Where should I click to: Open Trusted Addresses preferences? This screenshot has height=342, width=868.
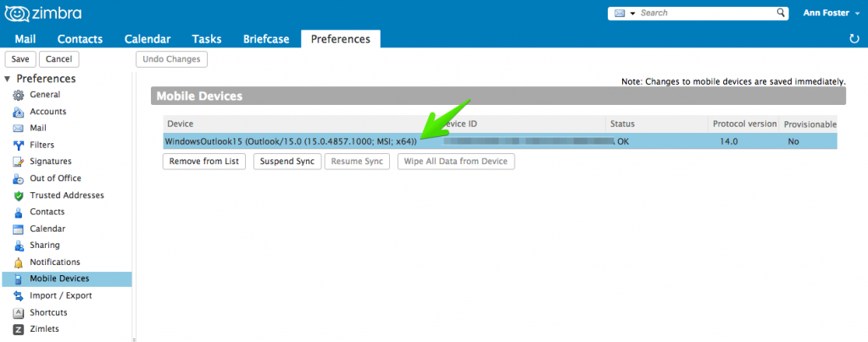(x=66, y=195)
